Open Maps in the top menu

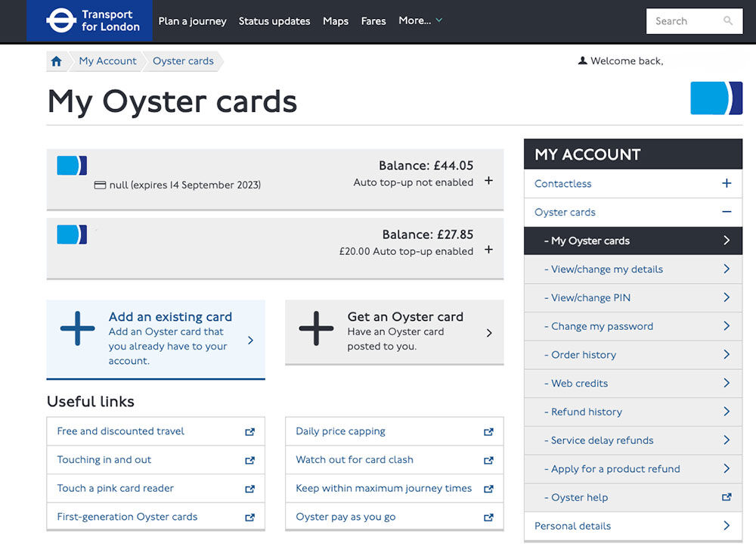click(x=336, y=20)
